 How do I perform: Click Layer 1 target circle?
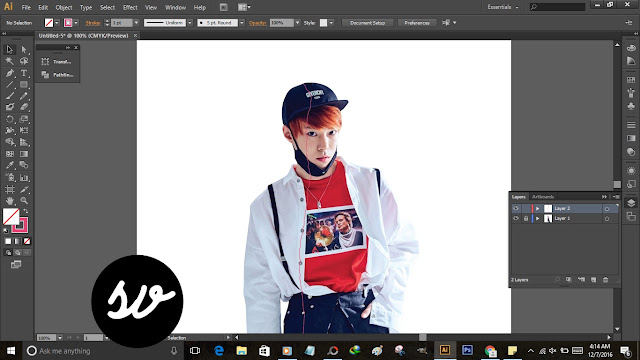[x=607, y=219]
